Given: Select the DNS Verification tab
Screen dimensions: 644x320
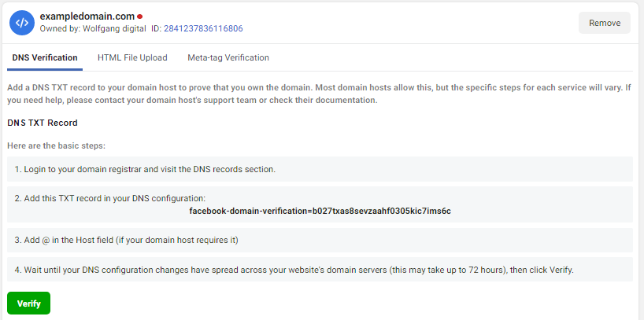Looking at the screenshot, I should tap(45, 57).
